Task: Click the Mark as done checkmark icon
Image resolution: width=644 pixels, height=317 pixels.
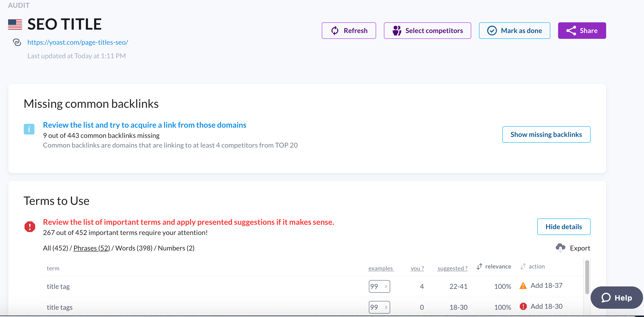Action: tap(491, 30)
